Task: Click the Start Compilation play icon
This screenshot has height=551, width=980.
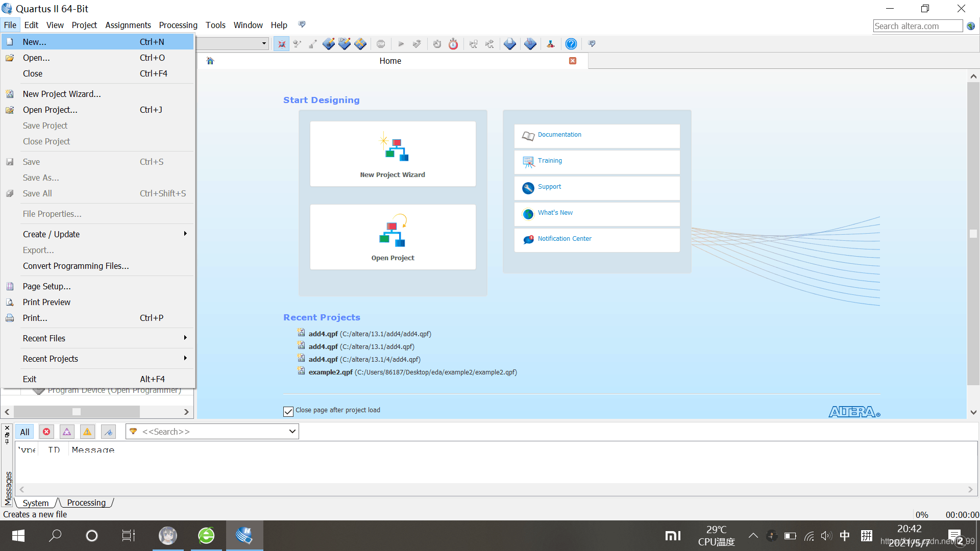Action: click(x=401, y=44)
